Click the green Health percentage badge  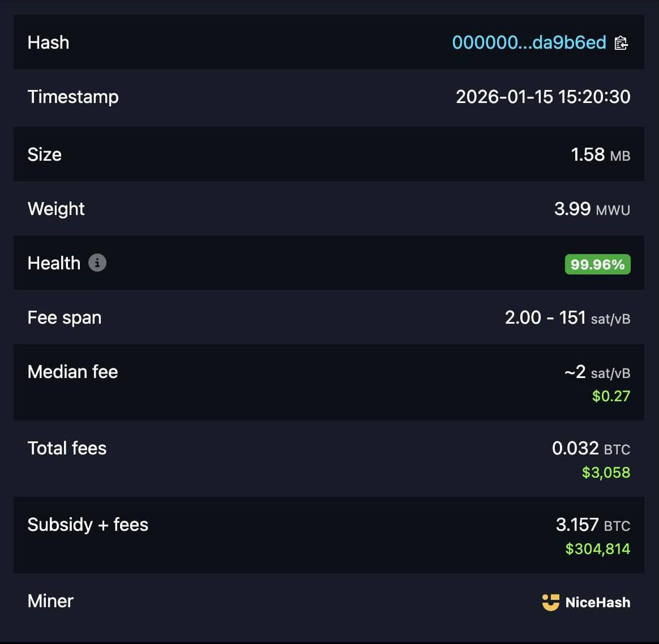(597, 264)
